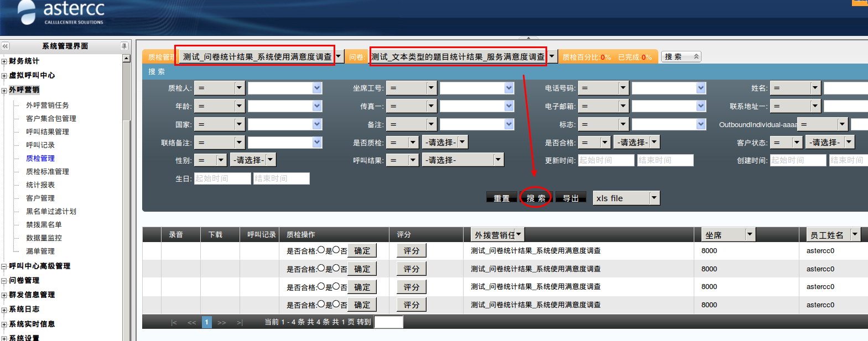Go to last page in pagination

click(x=240, y=322)
